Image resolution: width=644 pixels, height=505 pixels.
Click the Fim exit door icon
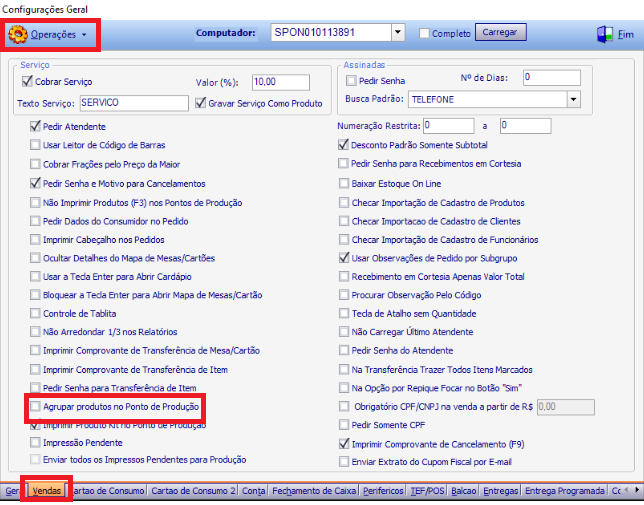point(605,34)
